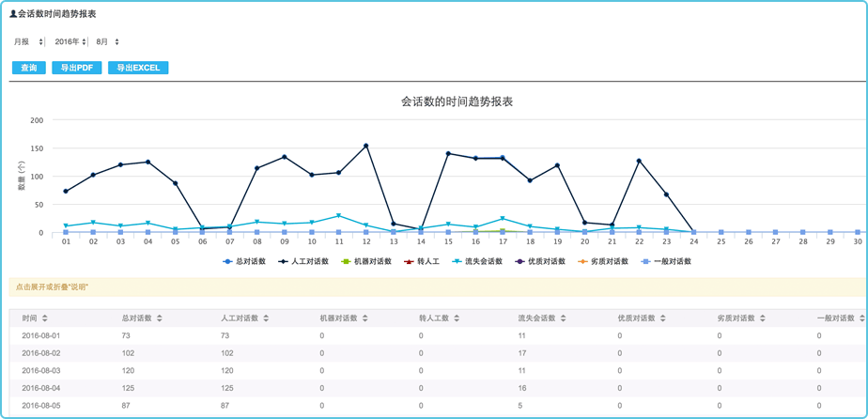This screenshot has height=419, width=868.
Task: Click the 导出EXCEL export button
Action: (138, 68)
